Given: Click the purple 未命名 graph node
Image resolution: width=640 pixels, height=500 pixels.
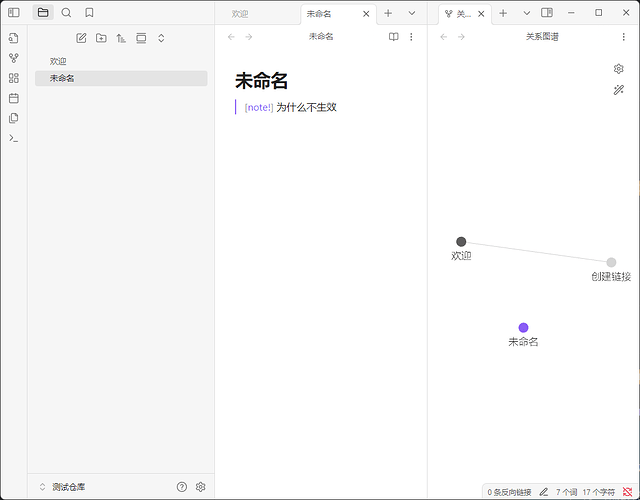Looking at the screenshot, I should 523,327.
